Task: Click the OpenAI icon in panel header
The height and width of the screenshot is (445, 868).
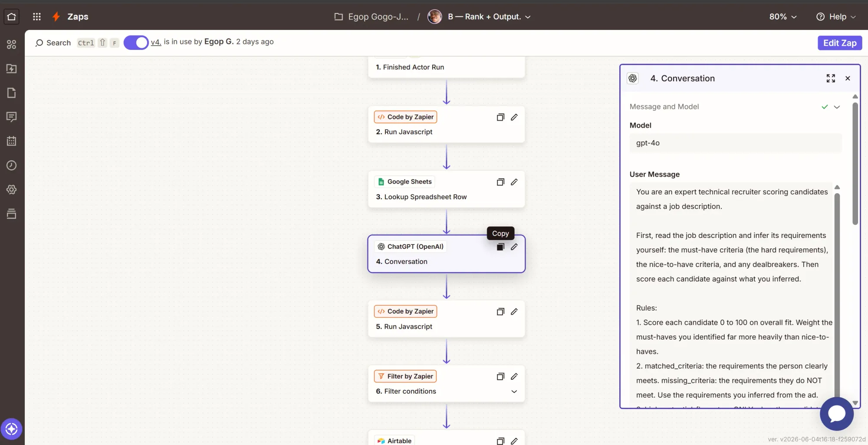Action: point(633,79)
